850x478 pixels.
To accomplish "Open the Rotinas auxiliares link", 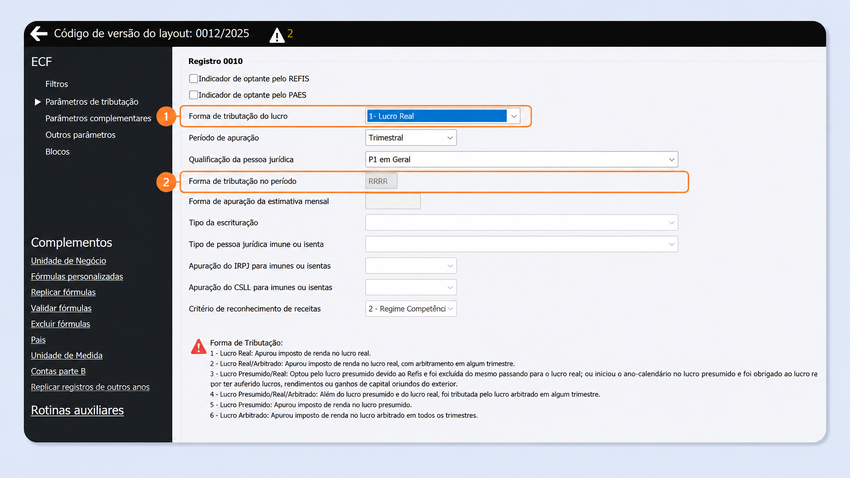I will [x=77, y=410].
